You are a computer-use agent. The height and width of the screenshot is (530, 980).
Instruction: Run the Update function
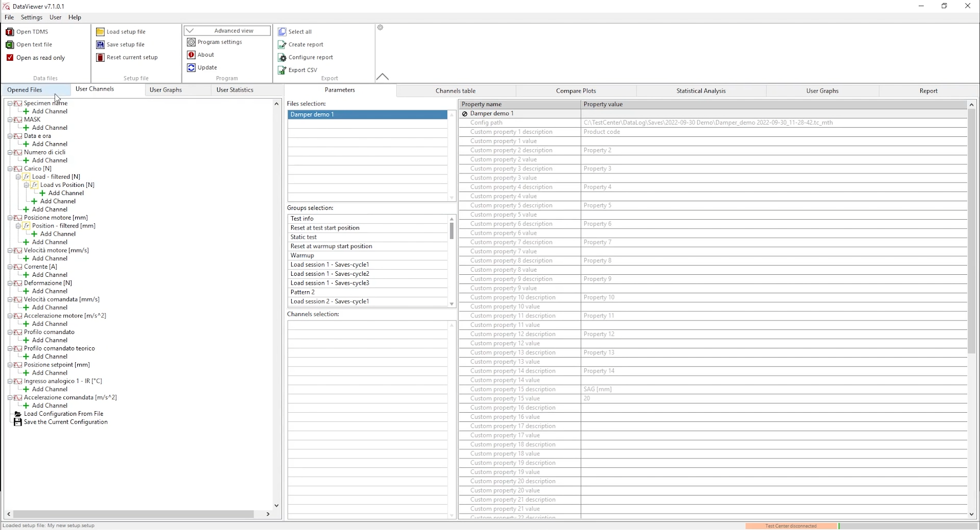click(x=207, y=67)
